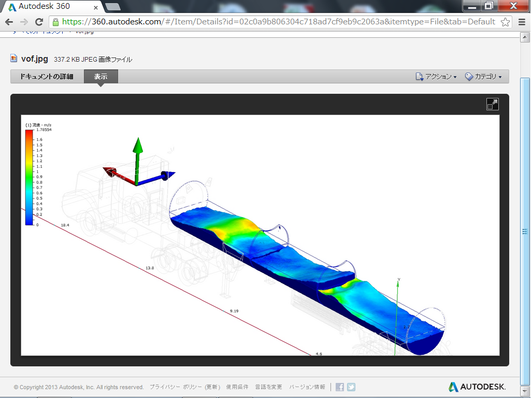Bookmark this page with the star icon
Image resolution: width=532 pixels, height=399 pixels.
pyautogui.click(x=506, y=22)
